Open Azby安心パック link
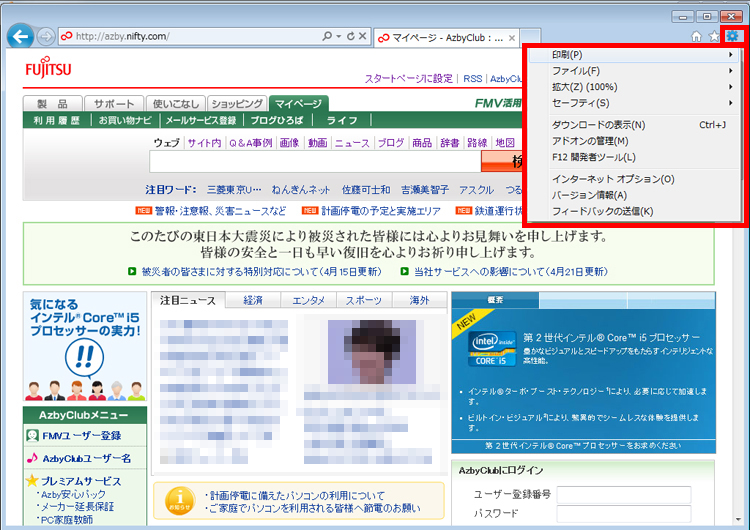The height and width of the screenshot is (530, 750). (x=73, y=495)
